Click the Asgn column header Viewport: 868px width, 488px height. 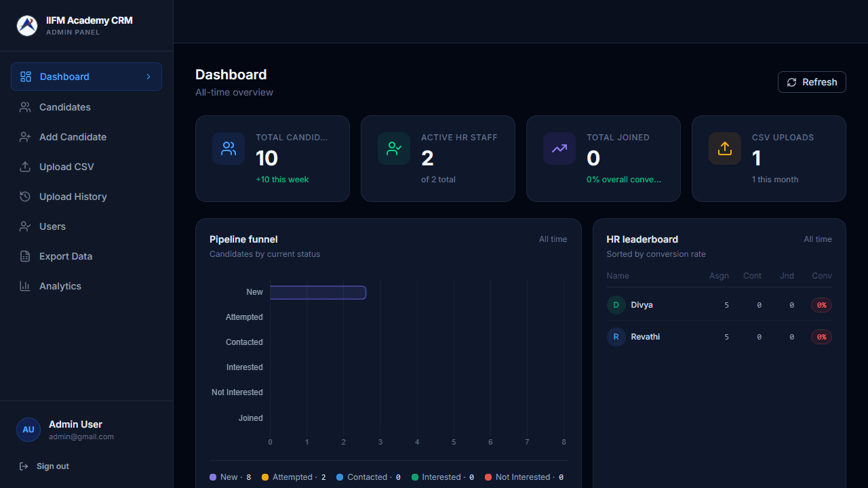pos(719,276)
